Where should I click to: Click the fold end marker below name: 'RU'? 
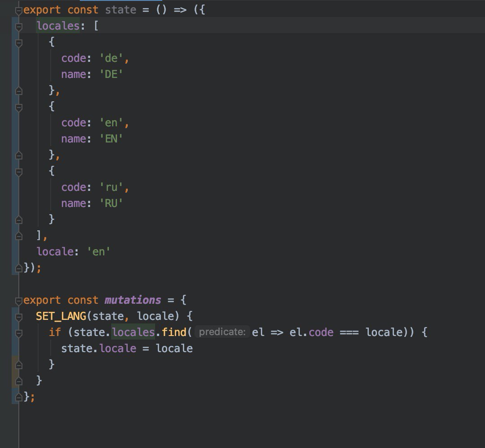click(19, 220)
